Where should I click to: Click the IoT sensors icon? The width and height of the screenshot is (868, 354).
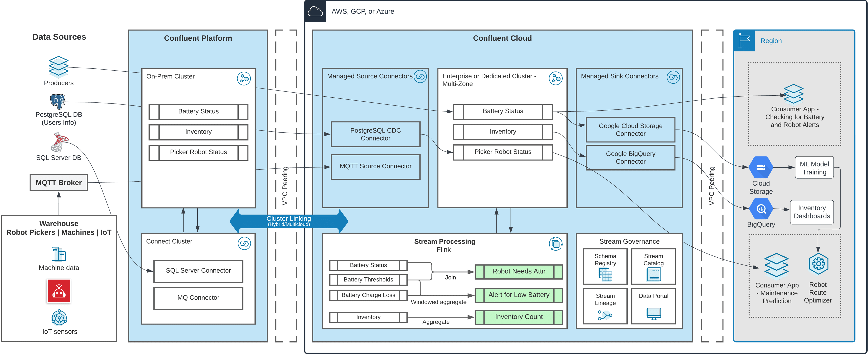click(x=59, y=317)
